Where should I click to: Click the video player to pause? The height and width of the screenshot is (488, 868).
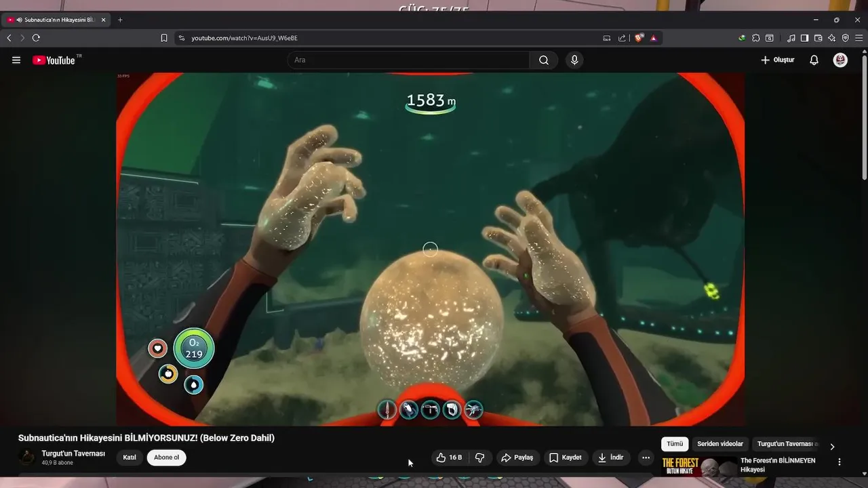coord(430,249)
